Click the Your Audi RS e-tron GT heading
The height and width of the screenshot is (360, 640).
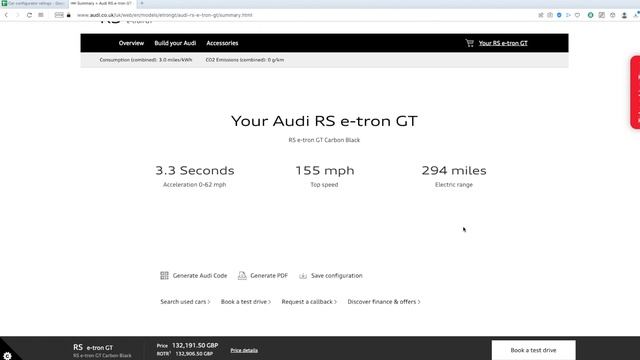click(324, 121)
